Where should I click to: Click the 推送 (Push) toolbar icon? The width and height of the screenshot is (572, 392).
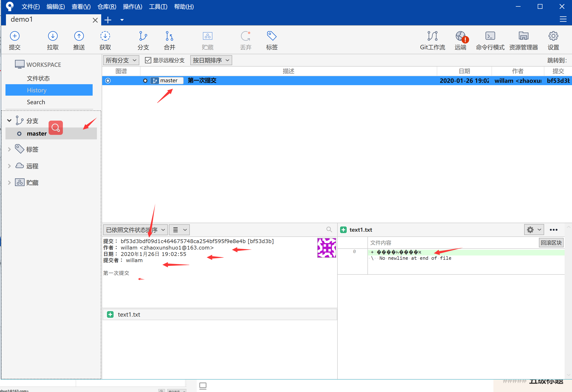coord(79,36)
